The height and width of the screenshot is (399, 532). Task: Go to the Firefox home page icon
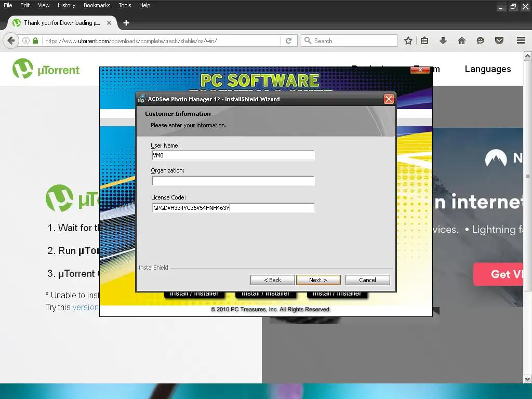coord(461,41)
